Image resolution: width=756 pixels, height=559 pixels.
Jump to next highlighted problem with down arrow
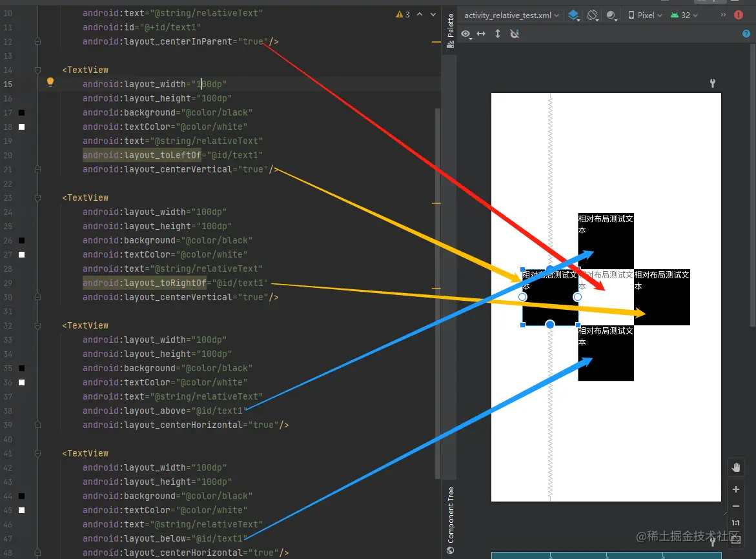pyautogui.click(x=433, y=14)
